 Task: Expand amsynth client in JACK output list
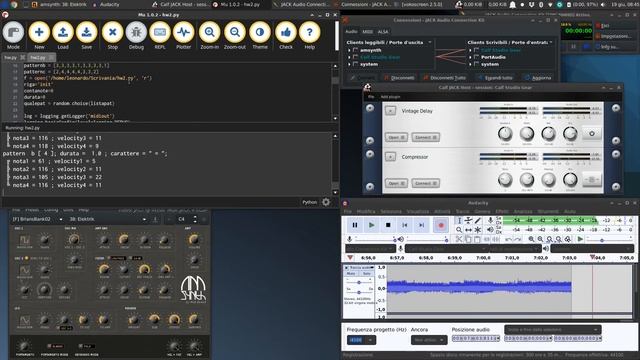tap(349, 50)
